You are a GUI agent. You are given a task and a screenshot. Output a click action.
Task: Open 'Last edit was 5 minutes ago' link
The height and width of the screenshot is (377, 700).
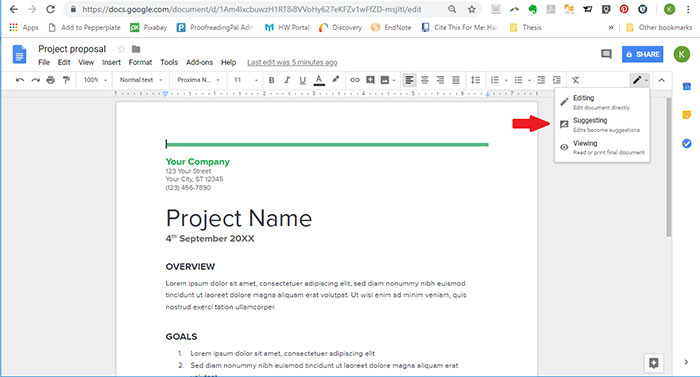pyautogui.click(x=292, y=63)
